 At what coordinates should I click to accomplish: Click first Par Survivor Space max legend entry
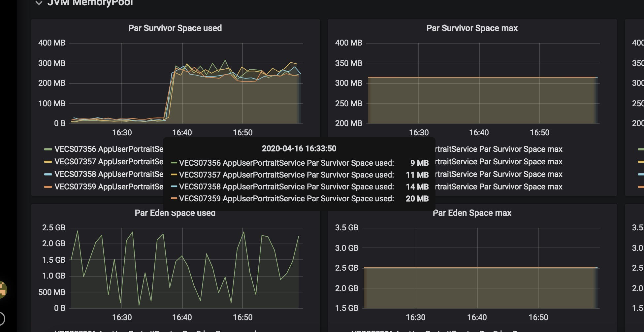499,149
